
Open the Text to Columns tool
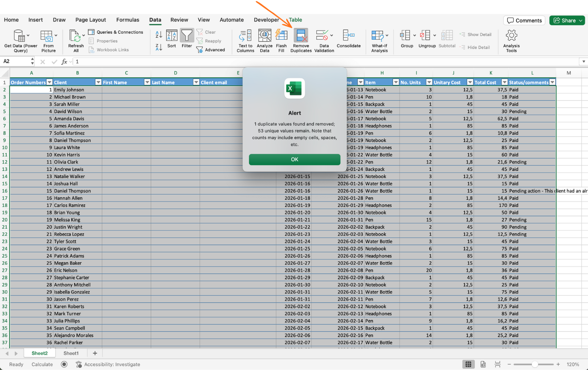point(245,36)
